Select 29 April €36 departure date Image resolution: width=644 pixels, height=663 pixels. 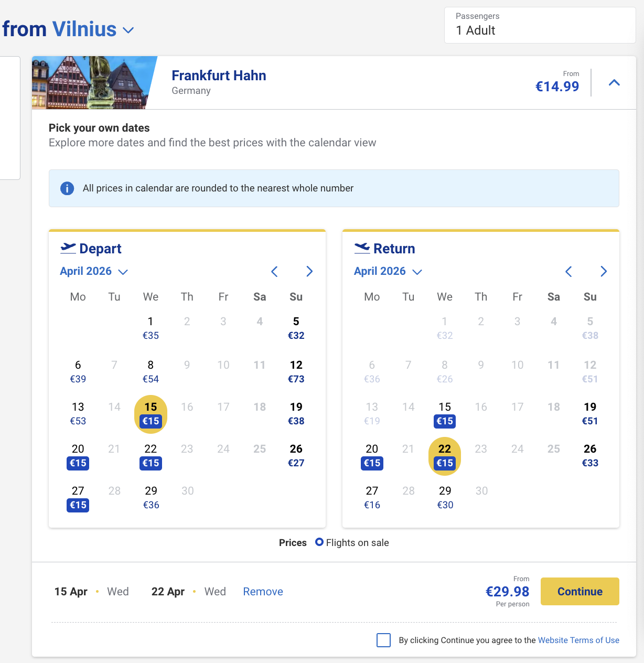click(151, 497)
